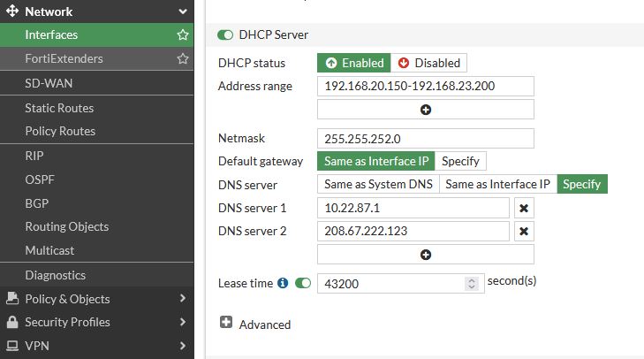Screen dimensions: 644x359
Task: Delete DNS server 2 with X icon
Action: point(524,231)
